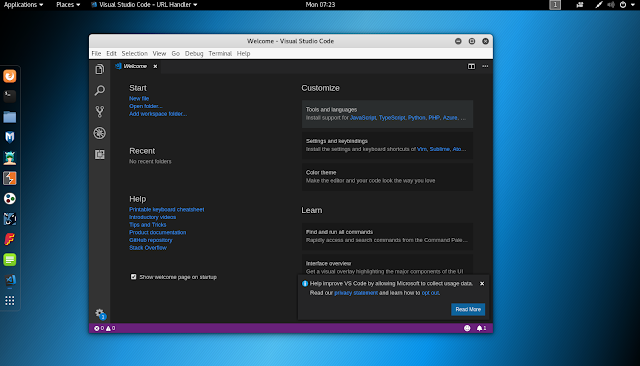Click the Open folder link

point(146,106)
